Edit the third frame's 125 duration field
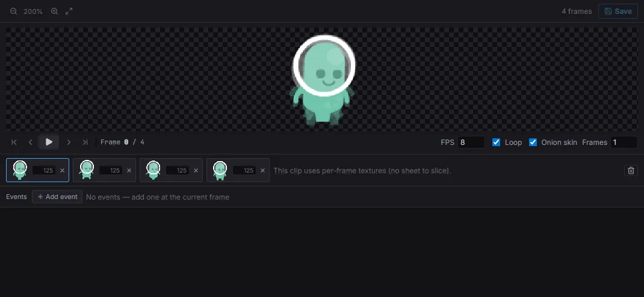 coord(178,170)
